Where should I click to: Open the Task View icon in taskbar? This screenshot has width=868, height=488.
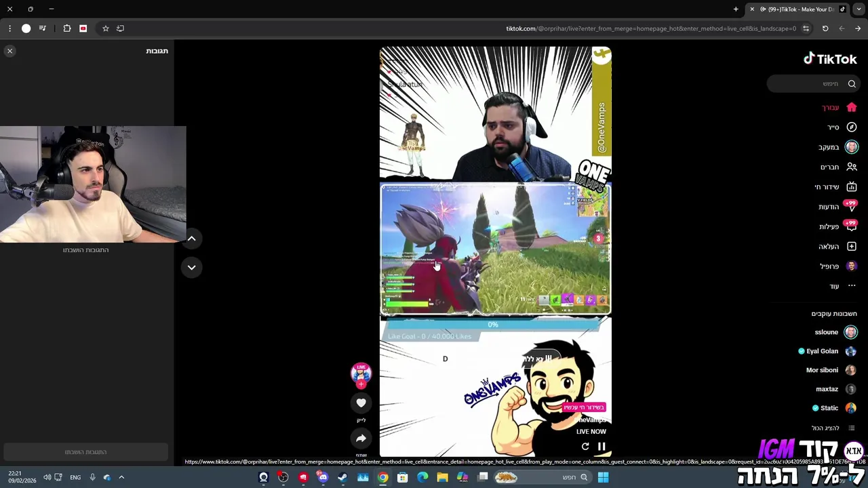coord(482,477)
